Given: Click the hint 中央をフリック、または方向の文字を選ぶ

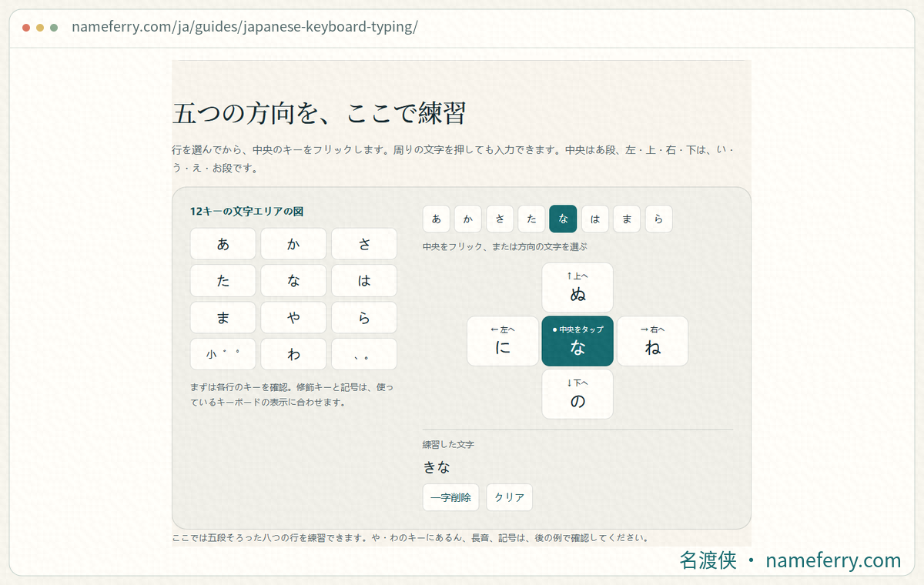Looking at the screenshot, I should (505, 247).
